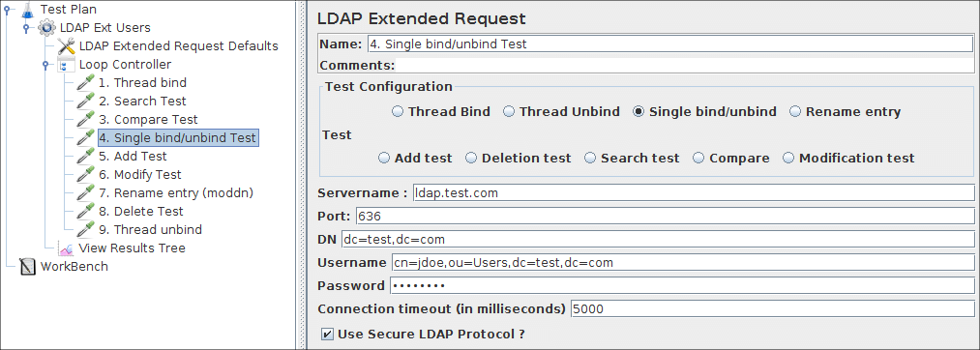980x350 pixels.
Task: Click the LDAP Ext Users gear icon
Action: [45, 27]
